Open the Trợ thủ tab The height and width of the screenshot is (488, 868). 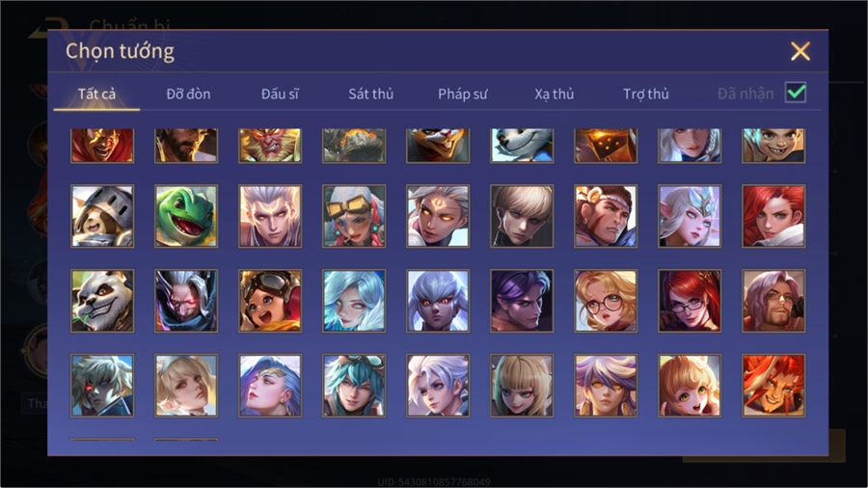646,95
